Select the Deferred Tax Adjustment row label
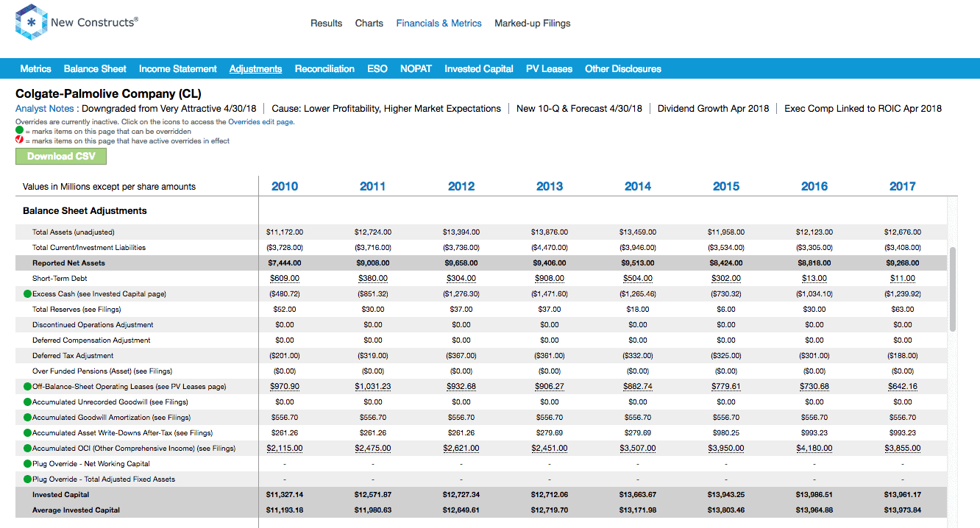The image size is (980, 528). (73, 356)
